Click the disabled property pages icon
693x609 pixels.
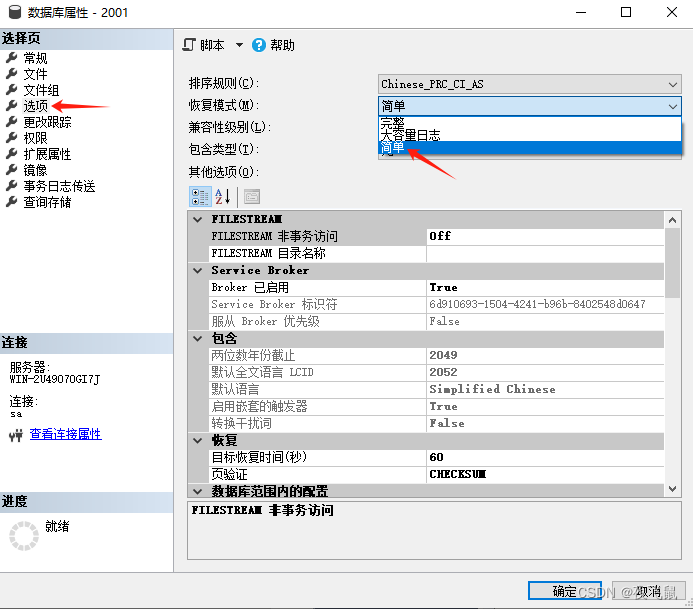coord(252,197)
